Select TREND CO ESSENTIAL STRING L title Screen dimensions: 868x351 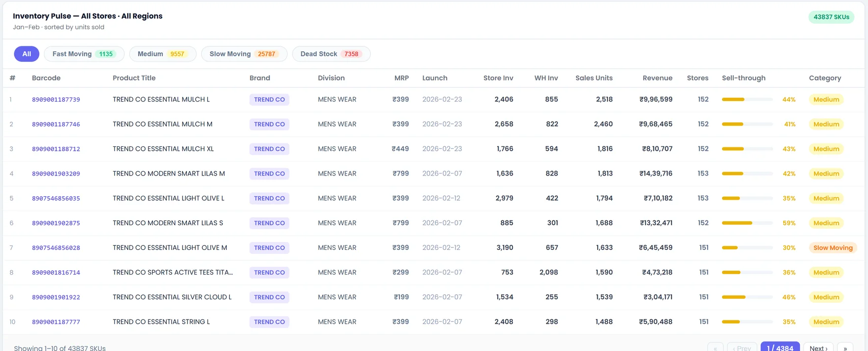tap(161, 322)
